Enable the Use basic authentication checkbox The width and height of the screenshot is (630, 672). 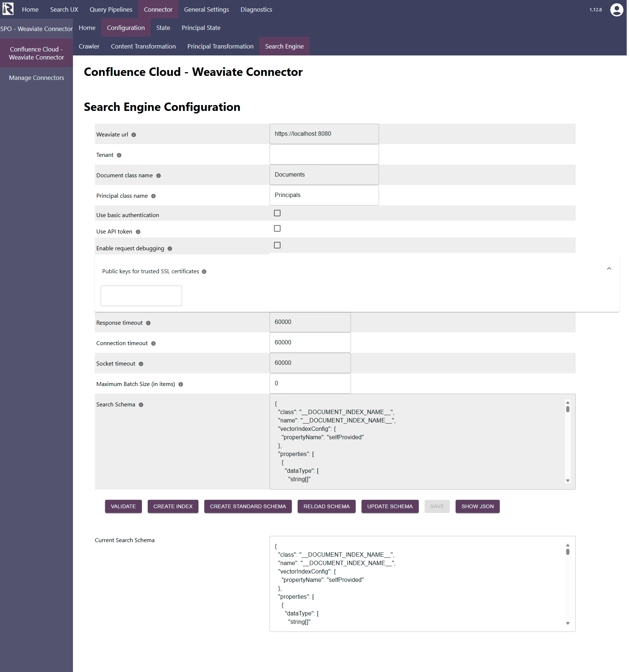coord(277,213)
